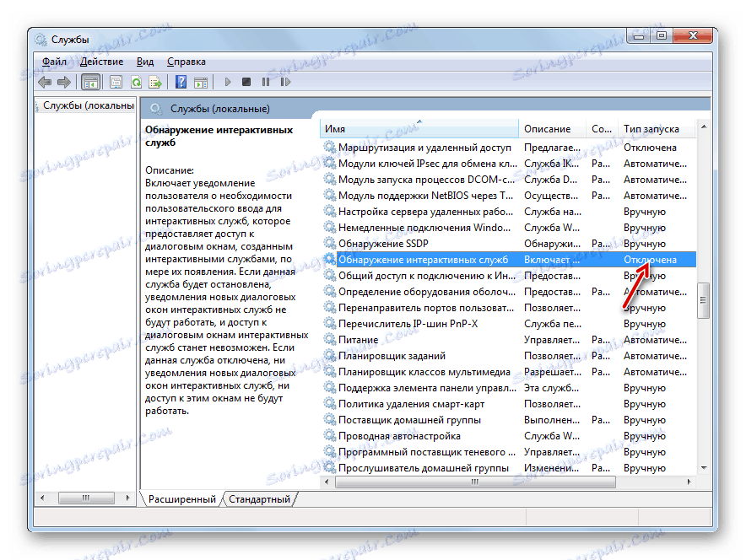Screen dimensions: 746x560
Task: Select Прослушиватель домашней группы row
Action: tap(508, 468)
